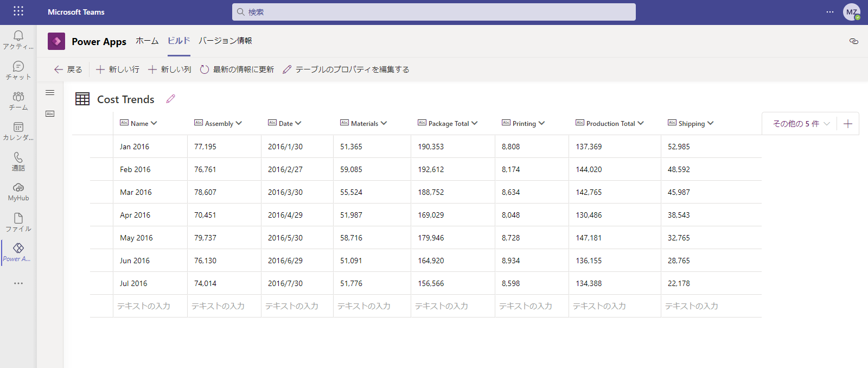Image resolution: width=868 pixels, height=368 pixels.
Task: Expand the Name column dropdown
Action: coord(154,123)
